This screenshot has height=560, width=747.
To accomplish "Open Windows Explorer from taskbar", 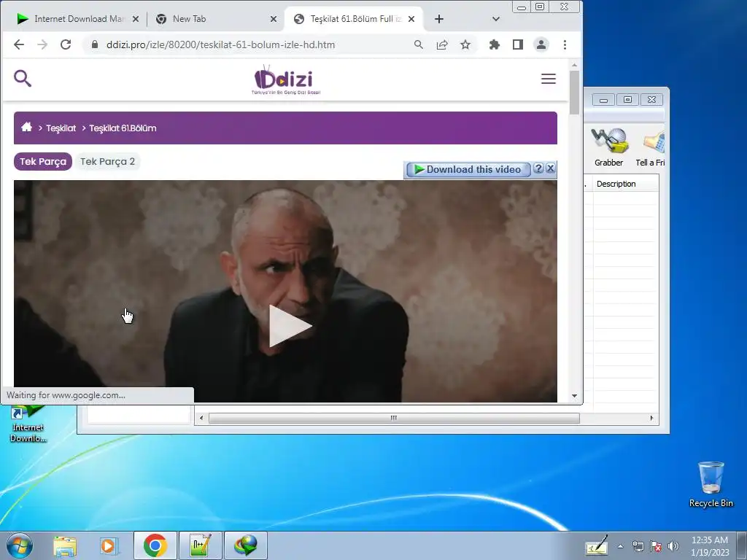I will pos(65,545).
